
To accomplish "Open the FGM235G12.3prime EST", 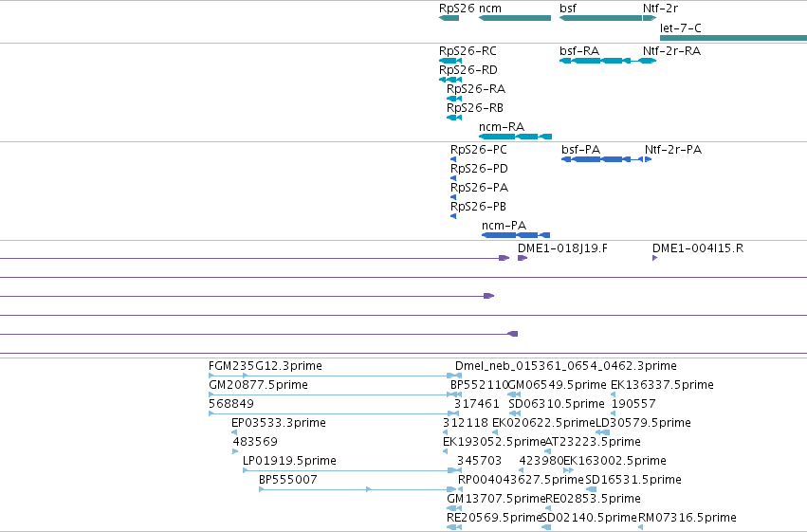I will click(335, 376).
